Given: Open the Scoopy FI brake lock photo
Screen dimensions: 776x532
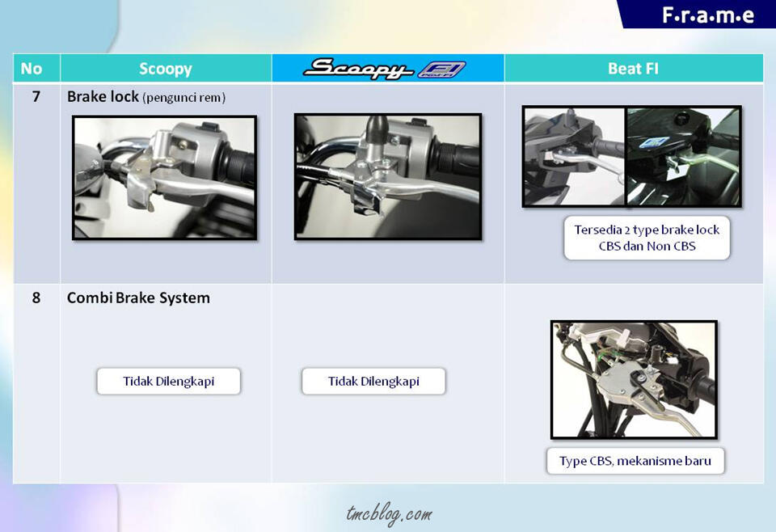Looking at the screenshot, I should (388, 177).
